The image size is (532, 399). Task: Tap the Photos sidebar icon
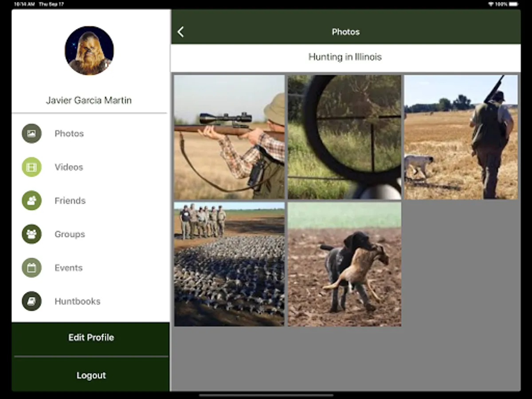[x=31, y=133]
